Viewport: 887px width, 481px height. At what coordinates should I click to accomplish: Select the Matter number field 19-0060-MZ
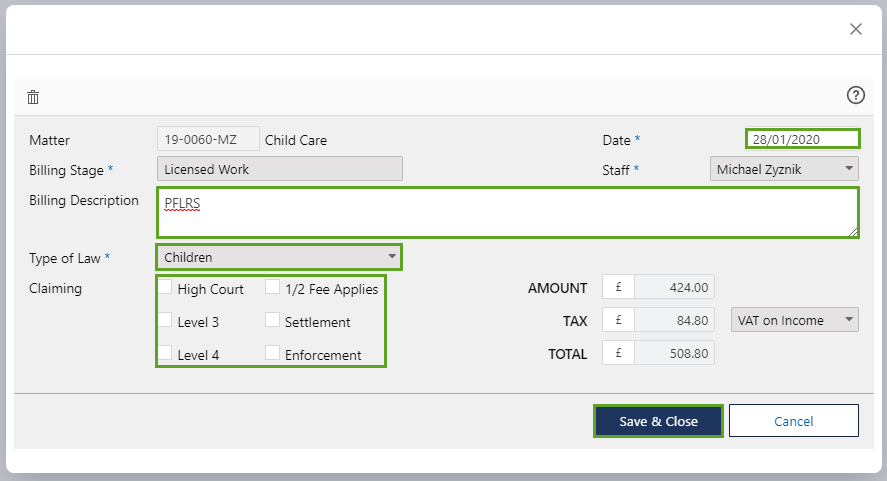tap(208, 140)
